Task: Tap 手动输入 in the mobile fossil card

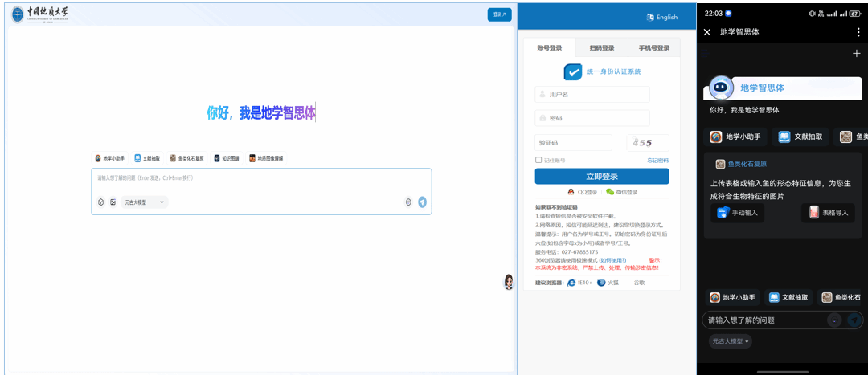Action: tap(737, 213)
